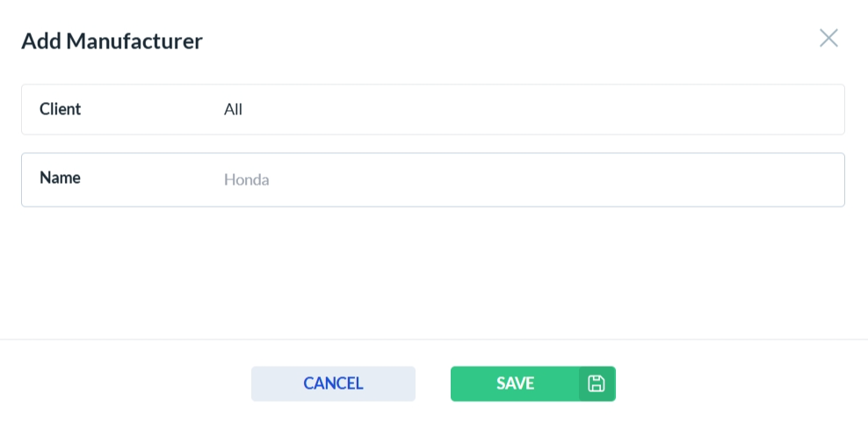This screenshot has height=423, width=868.
Task: Close the Add Manufacturer dialog
Action: click(828, 38)
